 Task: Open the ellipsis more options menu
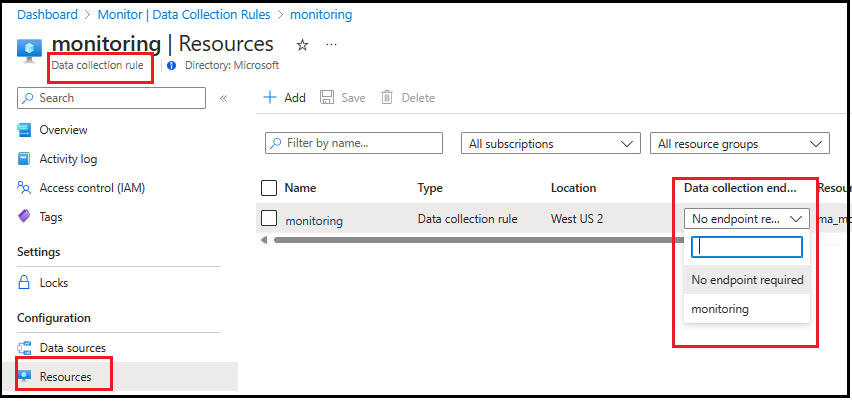tap(331, 45)
